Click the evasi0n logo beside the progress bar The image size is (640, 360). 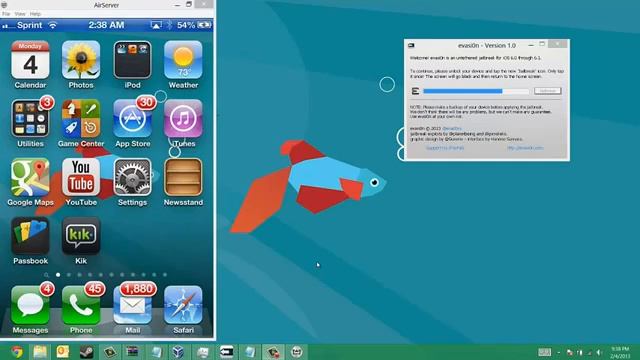(416, 91)
